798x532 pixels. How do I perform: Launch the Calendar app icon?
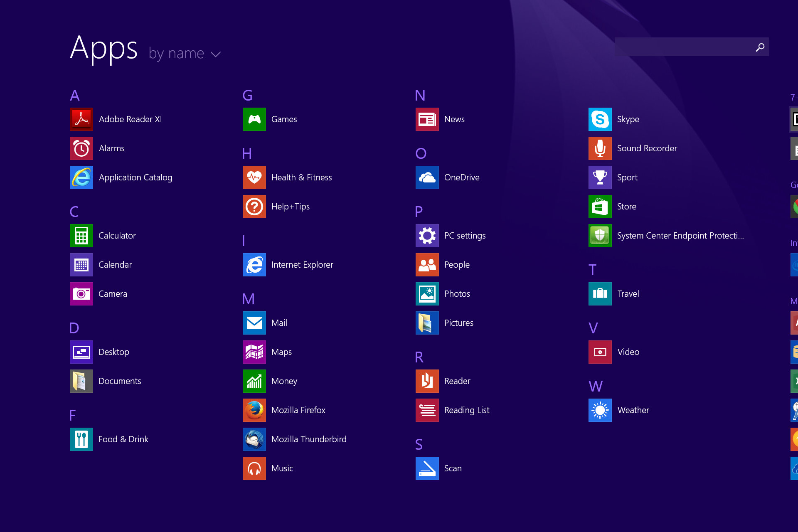pos(81,265)
